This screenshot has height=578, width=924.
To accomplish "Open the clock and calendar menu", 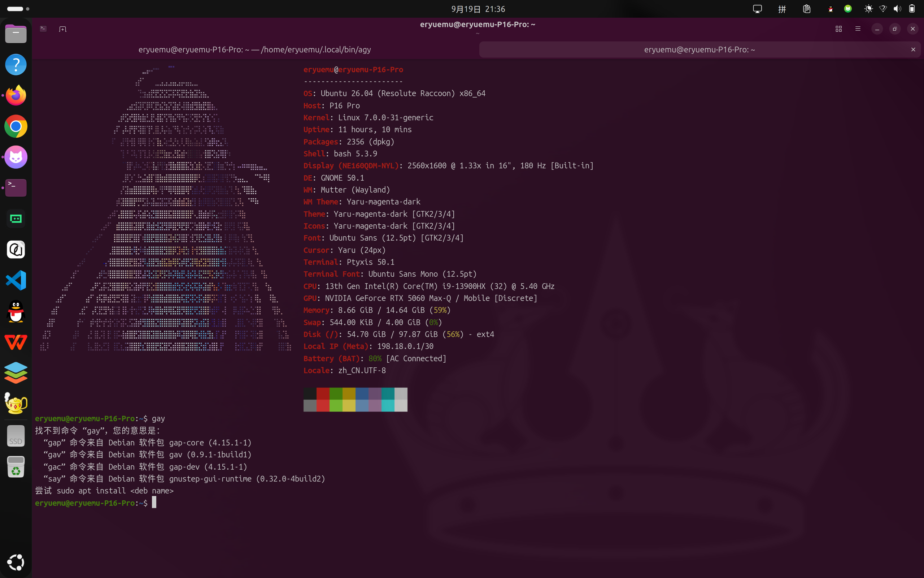I will pyautogui.click(x=478, y=9).
